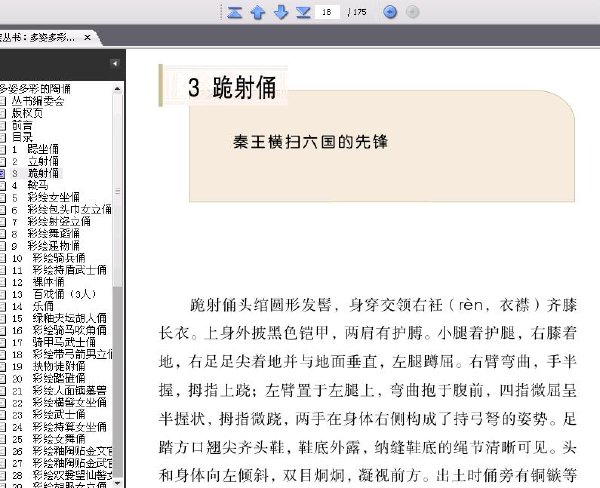Click the bookmark icon beside 乐俑
Screen dimensions: 600x488
point(2,306)
